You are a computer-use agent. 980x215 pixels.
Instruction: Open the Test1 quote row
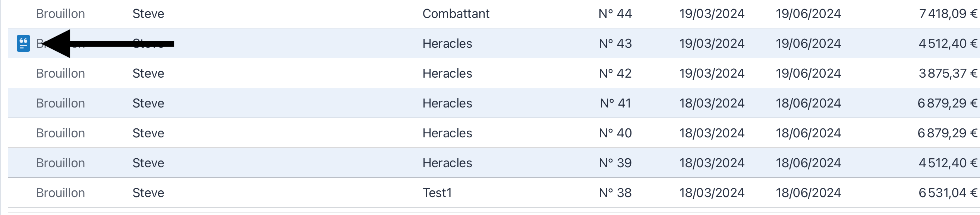pyautogui.click(x=494, y=193)
